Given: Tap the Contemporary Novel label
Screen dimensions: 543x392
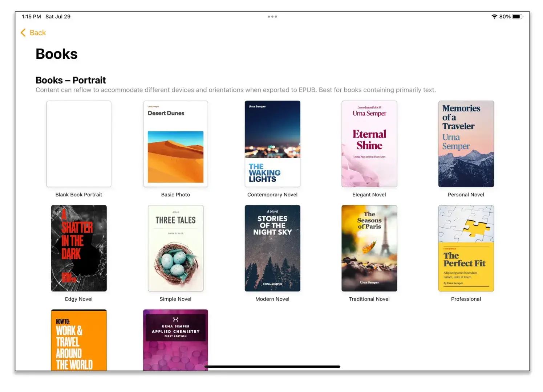Looking at the screenshot, I should (x=272, y=195).
